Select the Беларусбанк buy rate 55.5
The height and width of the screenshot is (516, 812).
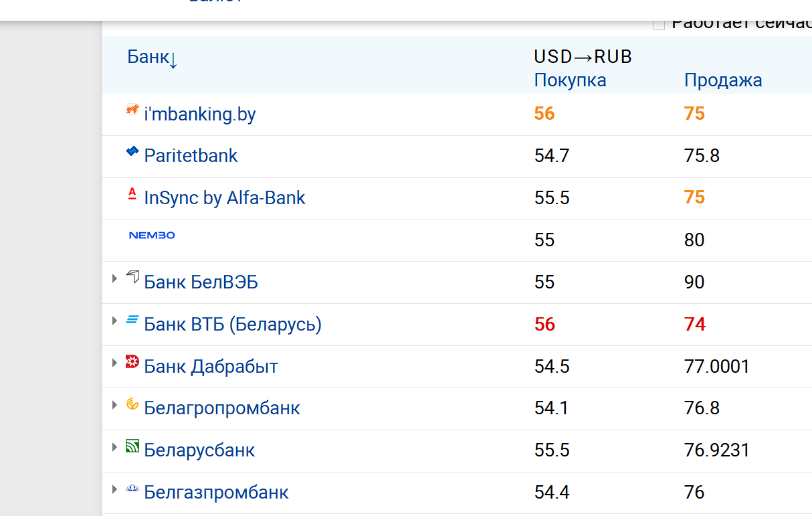pos(552,450)
